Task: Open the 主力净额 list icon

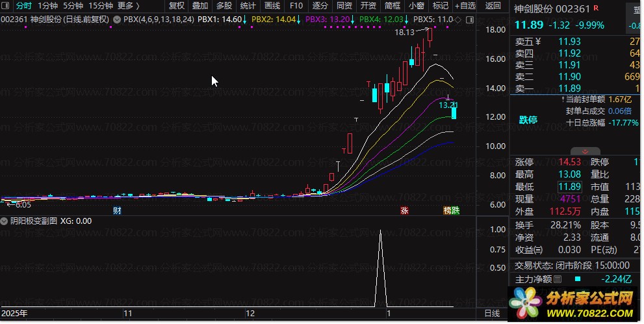Action: click(x=558, y=280)
